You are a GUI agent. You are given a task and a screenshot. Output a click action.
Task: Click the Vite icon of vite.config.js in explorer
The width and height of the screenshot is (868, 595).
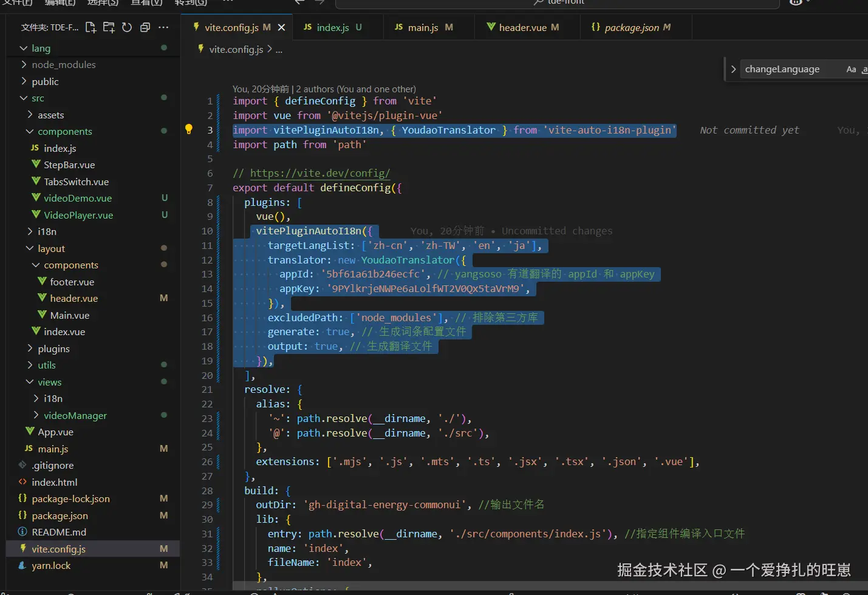(23, 549)
